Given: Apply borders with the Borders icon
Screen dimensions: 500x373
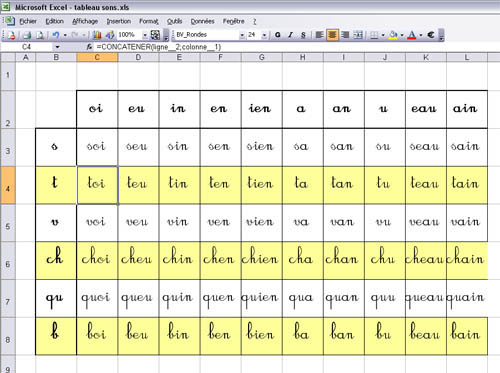Looking at the screenshot, I should [374, 35].
